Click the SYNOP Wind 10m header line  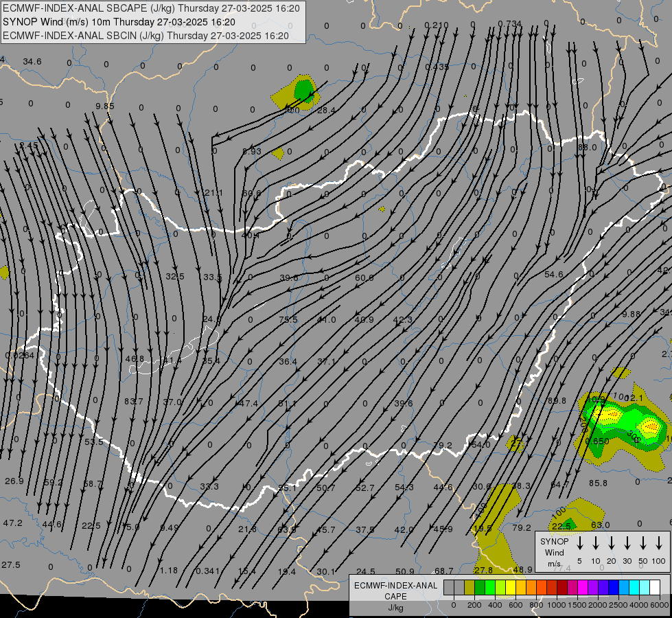pos(119,22)
